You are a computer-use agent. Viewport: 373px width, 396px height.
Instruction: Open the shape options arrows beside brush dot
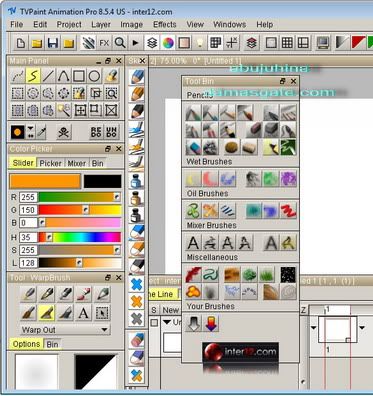[30, 132]
